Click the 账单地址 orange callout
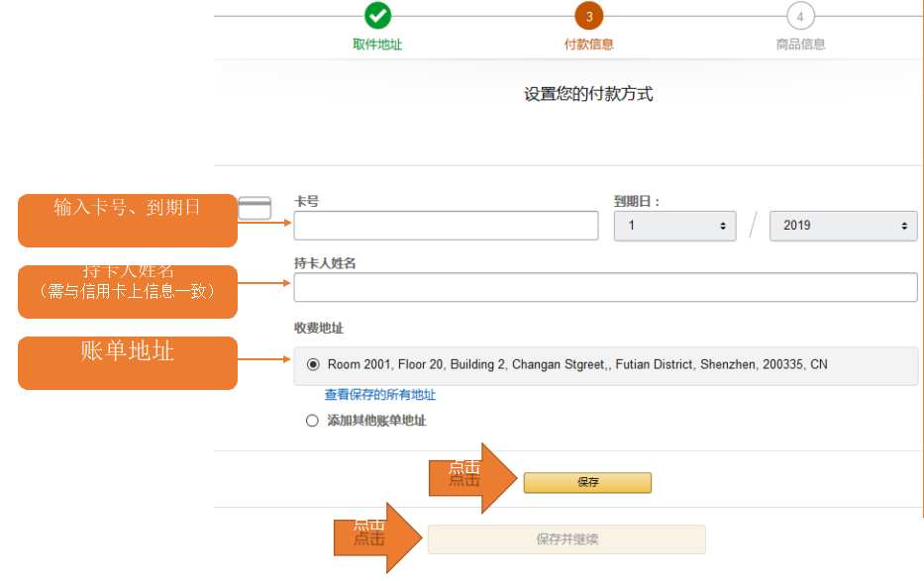The image size is (924, 581). pos(127,362)
